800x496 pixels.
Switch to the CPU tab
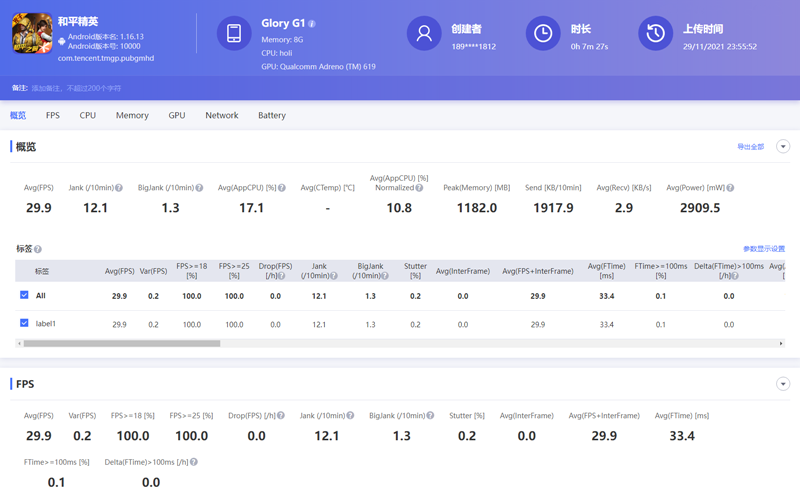[88, 116]
